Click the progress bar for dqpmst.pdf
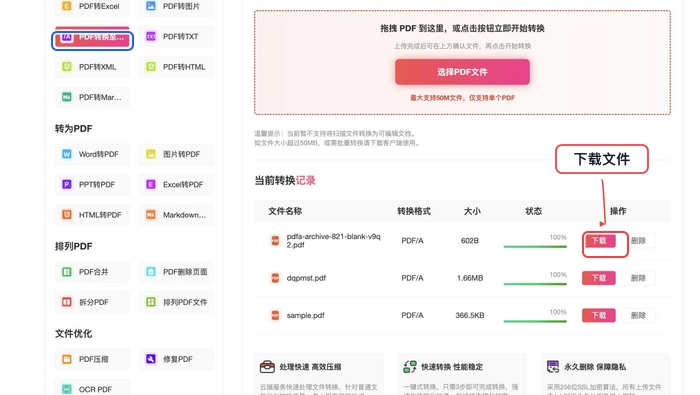Screen dimensions: 700x395 point(535,284)
